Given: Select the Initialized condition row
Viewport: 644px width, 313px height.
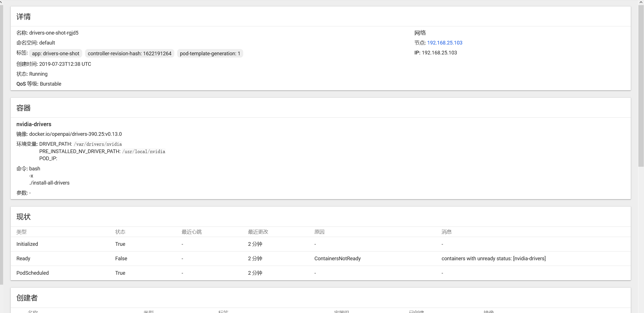Looking at the screenshot, I should tap(27, 244).
